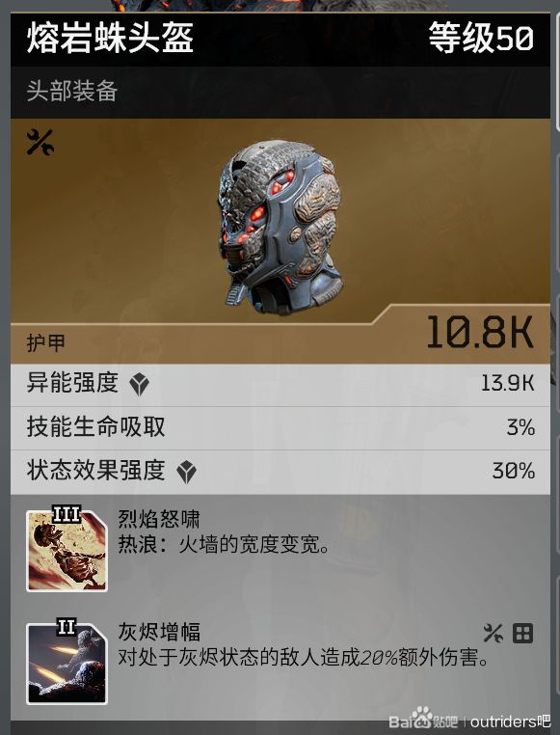
Task: Click the grid icon beside 灰烬增幅
Action: (522, 634)
